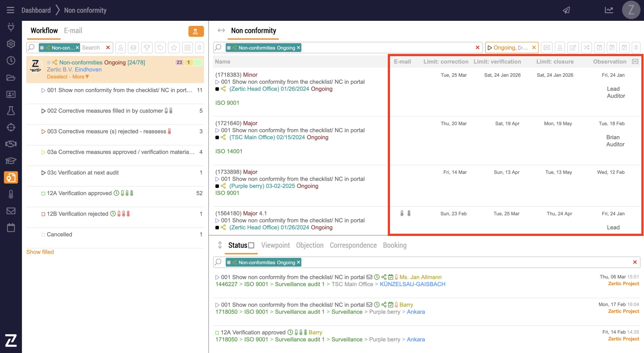
Task: Click the thermometer icon in left sidebar
Action: click(x=11, y=194)
